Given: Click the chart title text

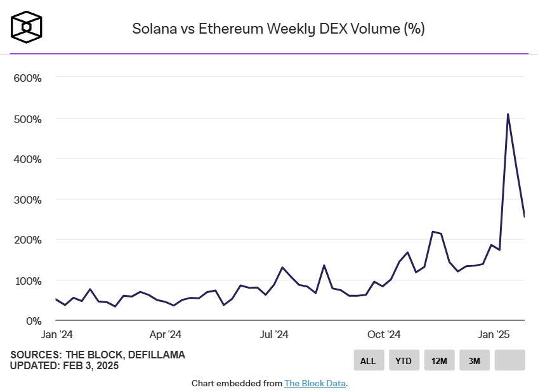Looking at the screenshot, I should tap(278, 29).
